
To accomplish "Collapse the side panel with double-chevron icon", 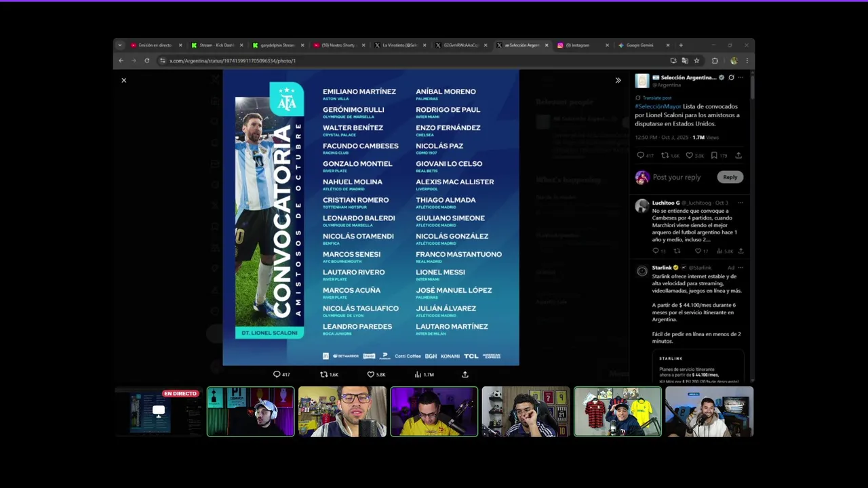I will point(618,80).
